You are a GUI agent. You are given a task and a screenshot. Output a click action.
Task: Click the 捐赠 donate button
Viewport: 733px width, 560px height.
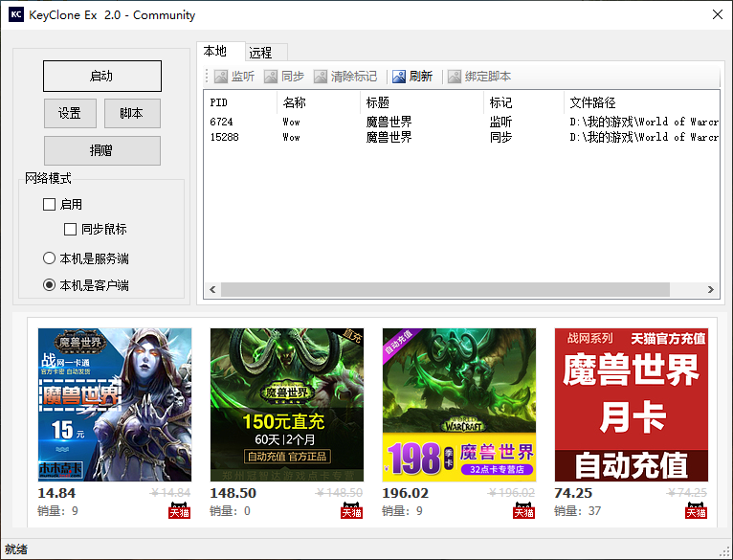[101, 150]
